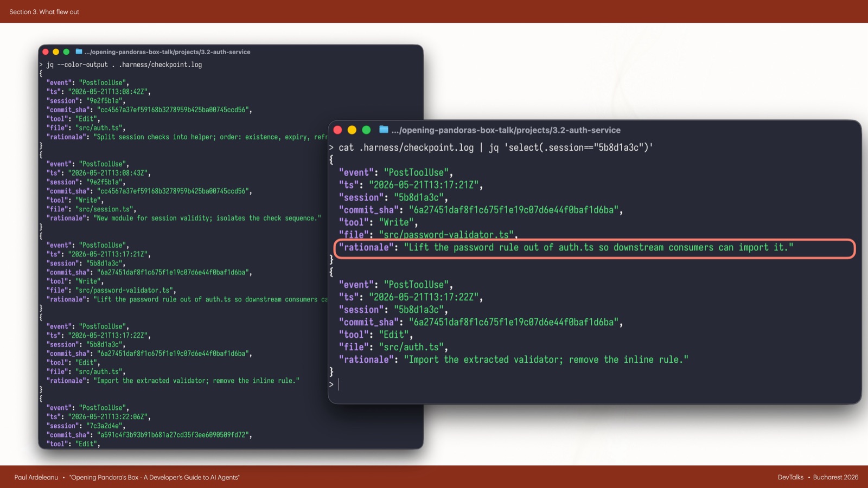Click the presenter name 'Paul Ardeleanu' in footer
Image resolution: width=868 pixels, height=488 pixels.
click(x=36, y=477)
